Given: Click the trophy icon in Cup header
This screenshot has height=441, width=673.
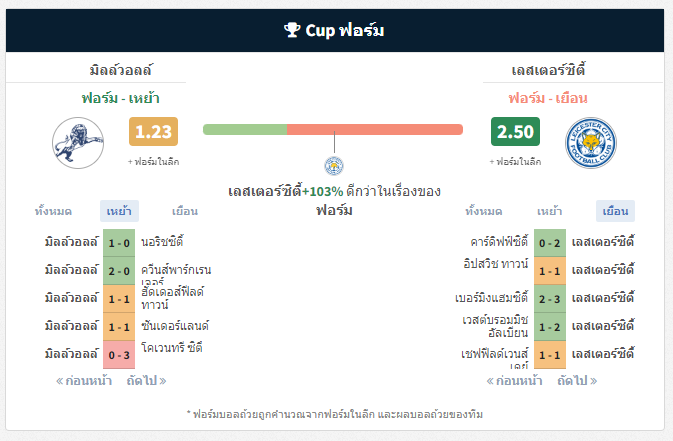Looking at the screenshot, I should (292, 30).
